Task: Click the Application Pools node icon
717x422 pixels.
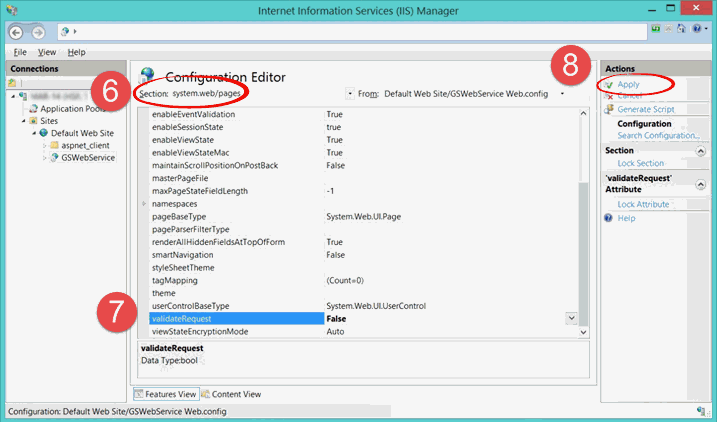Action: click(32, 108)
